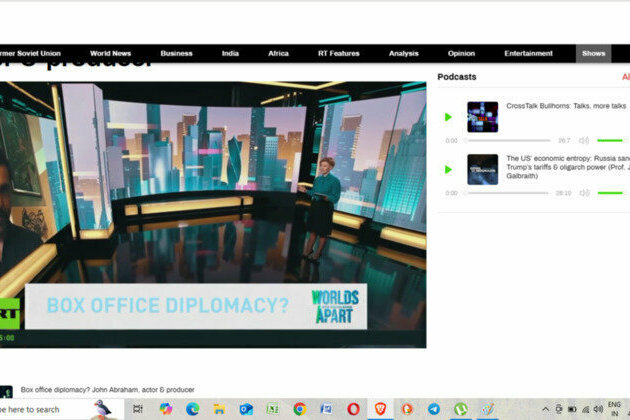Open Task View on the taskbar
630x420 pixels.
138,409
